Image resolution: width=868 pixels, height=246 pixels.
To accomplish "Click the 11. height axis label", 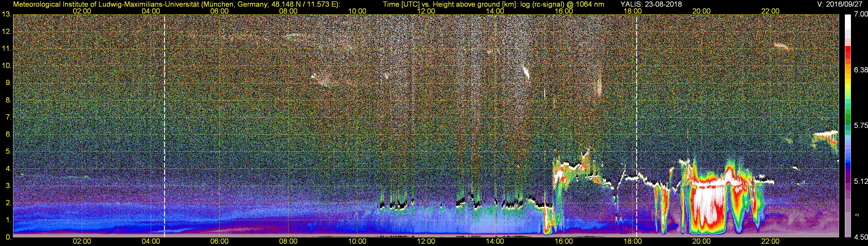I will tap(7, 49).
